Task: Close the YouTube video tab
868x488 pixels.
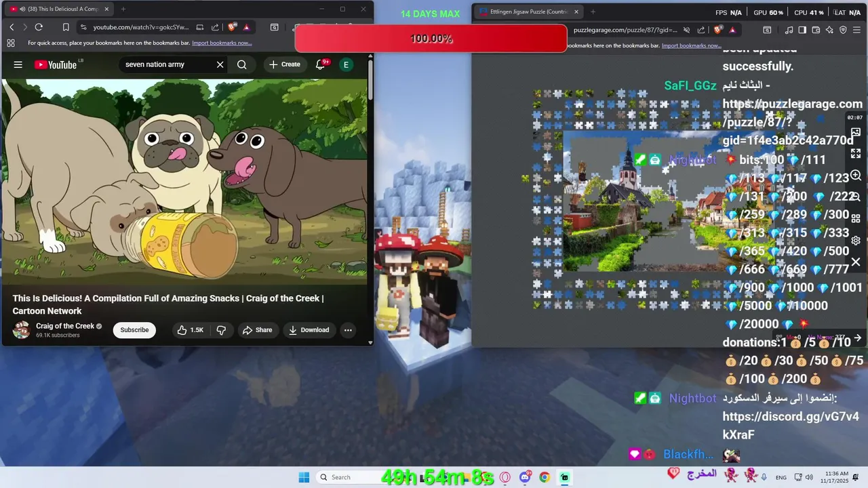Action: (106, 9)
